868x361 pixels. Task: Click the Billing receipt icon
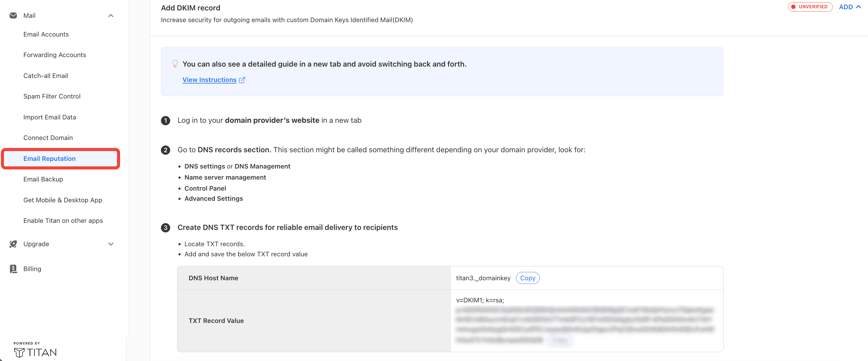tap(13, 269)
